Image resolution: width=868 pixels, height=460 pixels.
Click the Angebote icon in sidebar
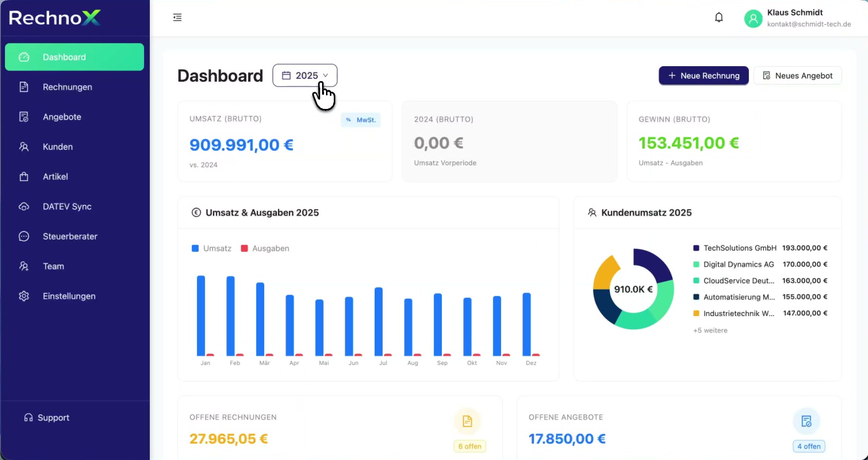pos(24,117)
